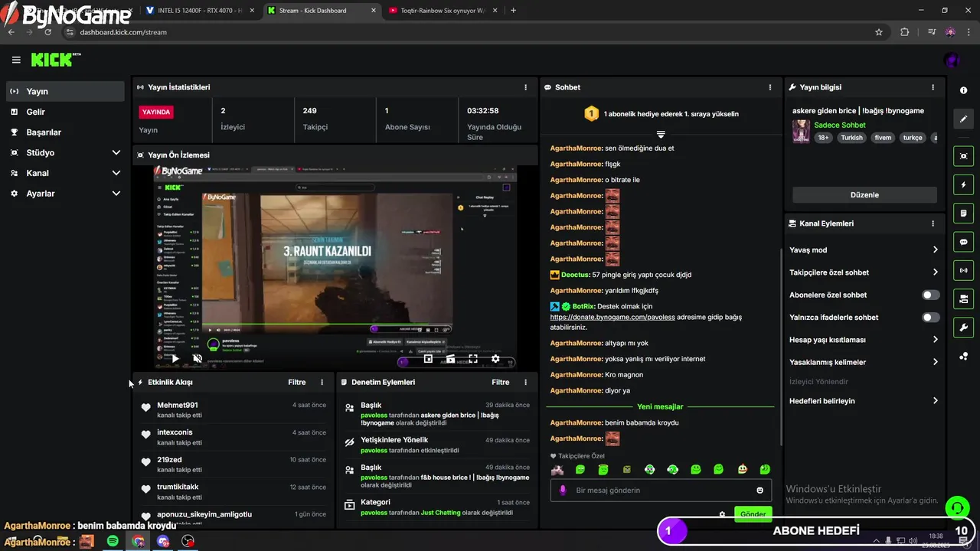Open Takipçilere özel sohbet options arrow

pyautogui.click(x=935, y=272)
